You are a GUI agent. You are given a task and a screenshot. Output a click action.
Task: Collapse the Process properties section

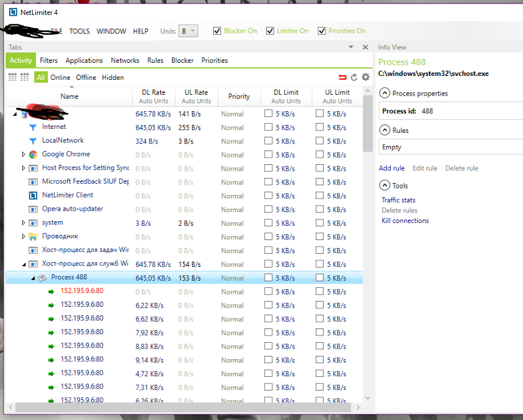click(x=384, y=93)
